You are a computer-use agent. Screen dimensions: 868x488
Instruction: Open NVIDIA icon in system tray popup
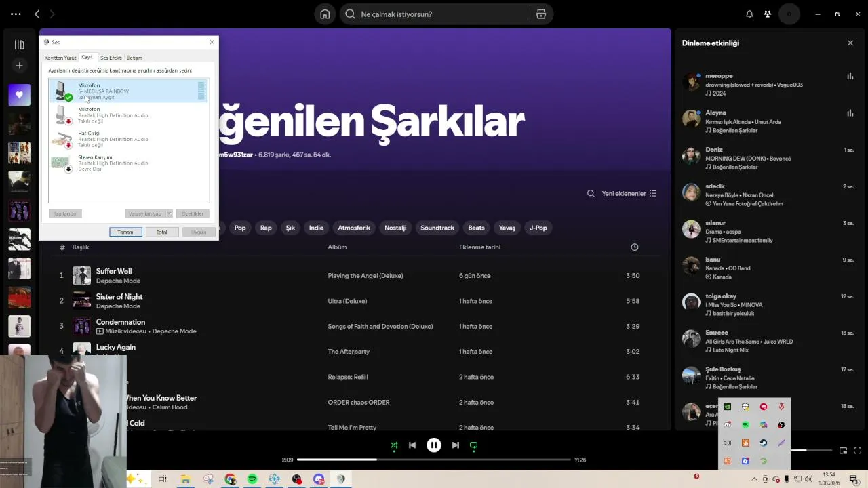coord(728,407)
